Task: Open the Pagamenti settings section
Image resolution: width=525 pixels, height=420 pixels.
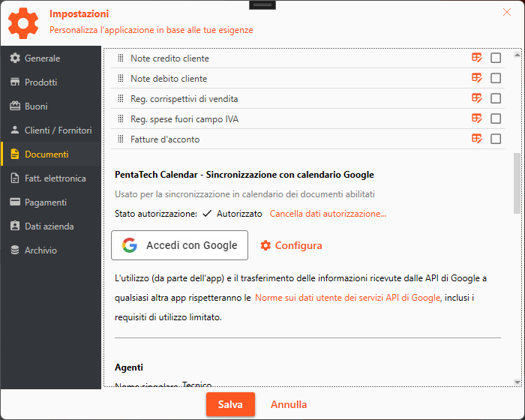Action: [51, 202]
